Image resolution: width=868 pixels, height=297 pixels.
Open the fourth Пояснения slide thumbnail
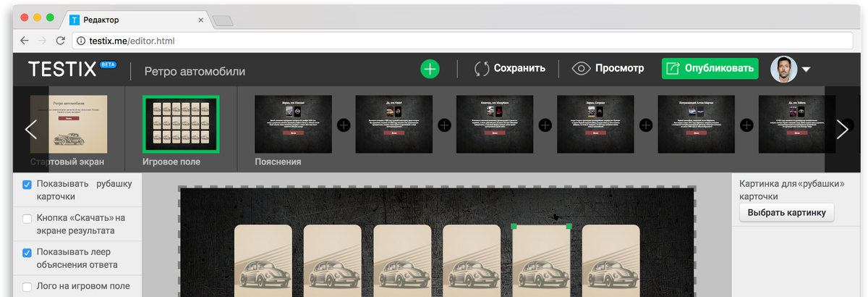coord(595,124)
